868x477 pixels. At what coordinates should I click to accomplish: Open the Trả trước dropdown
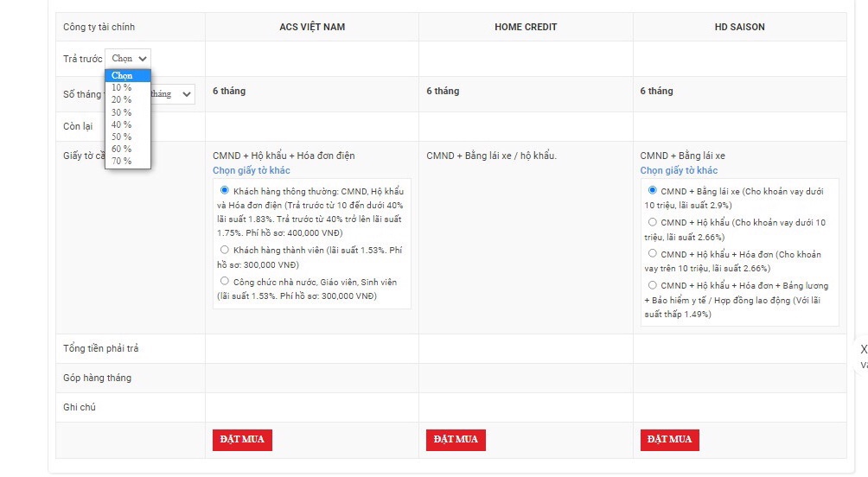128,58
